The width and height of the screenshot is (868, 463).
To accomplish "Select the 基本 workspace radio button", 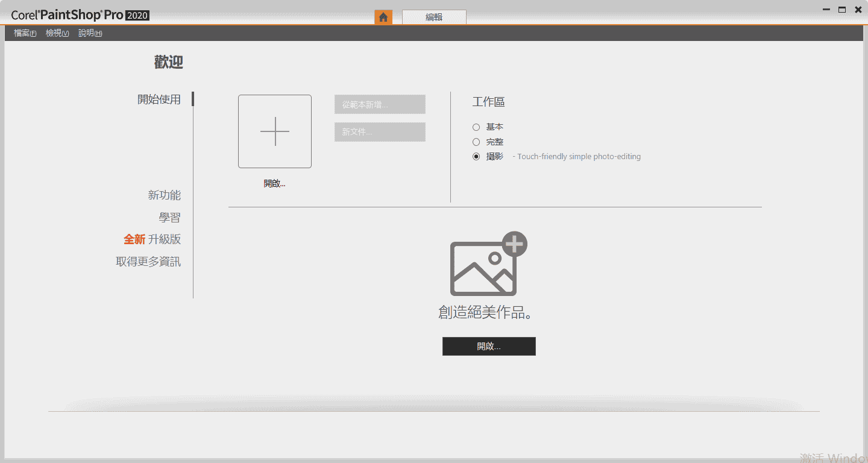I will pyautogui.click(x=476, y=127).
